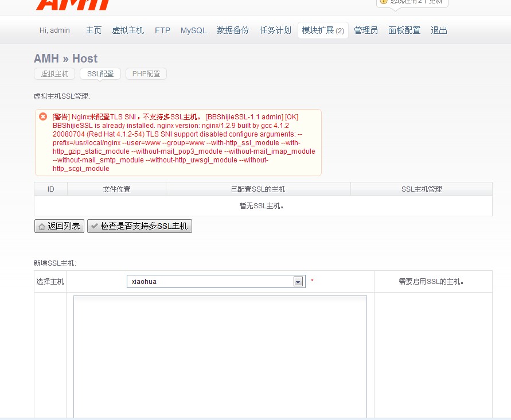Go to 主页 in the navigation bar
The height and width of the screenshot is (420, 511).
[93, 30]
